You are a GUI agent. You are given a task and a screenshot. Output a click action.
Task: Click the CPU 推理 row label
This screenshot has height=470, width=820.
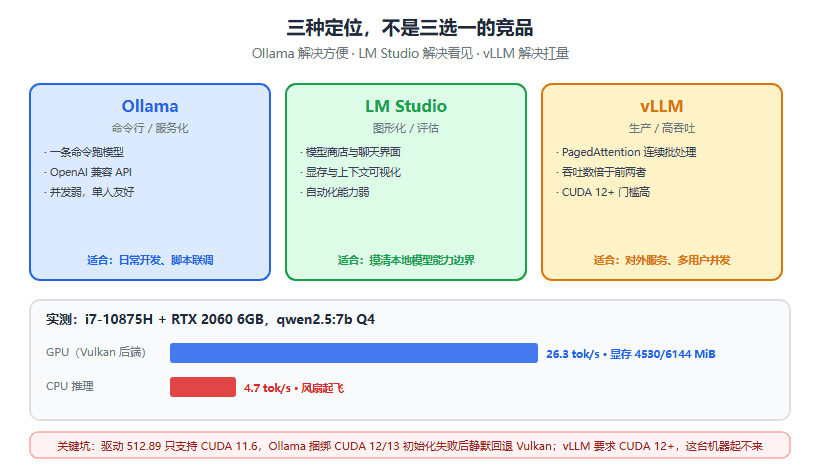coord(70,386)
